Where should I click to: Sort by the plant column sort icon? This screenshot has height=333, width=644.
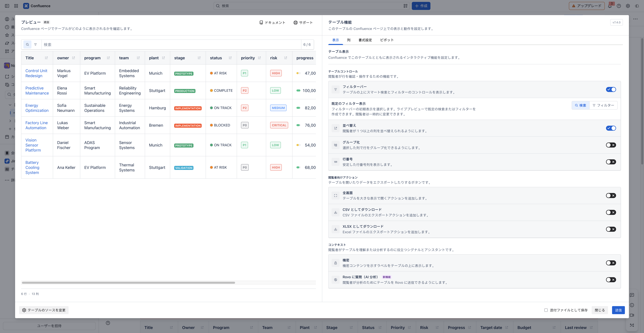tap(164, 58)
